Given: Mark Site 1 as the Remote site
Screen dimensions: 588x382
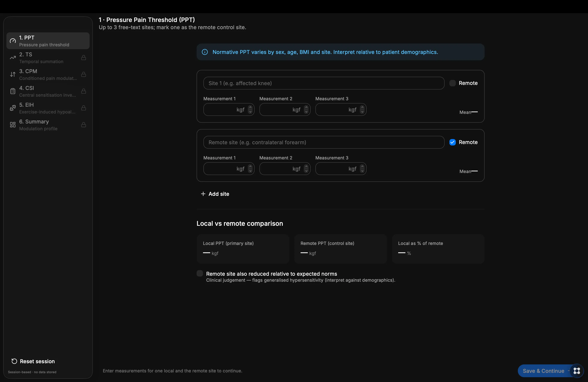Looking at the screenshot, I should [x=452, y=83].
